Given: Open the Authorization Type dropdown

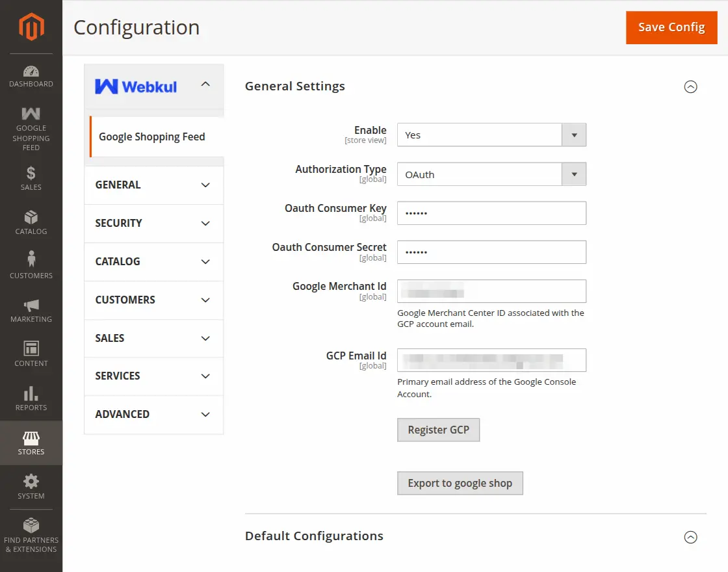Looking at the screenshot, I should point(491,174).
